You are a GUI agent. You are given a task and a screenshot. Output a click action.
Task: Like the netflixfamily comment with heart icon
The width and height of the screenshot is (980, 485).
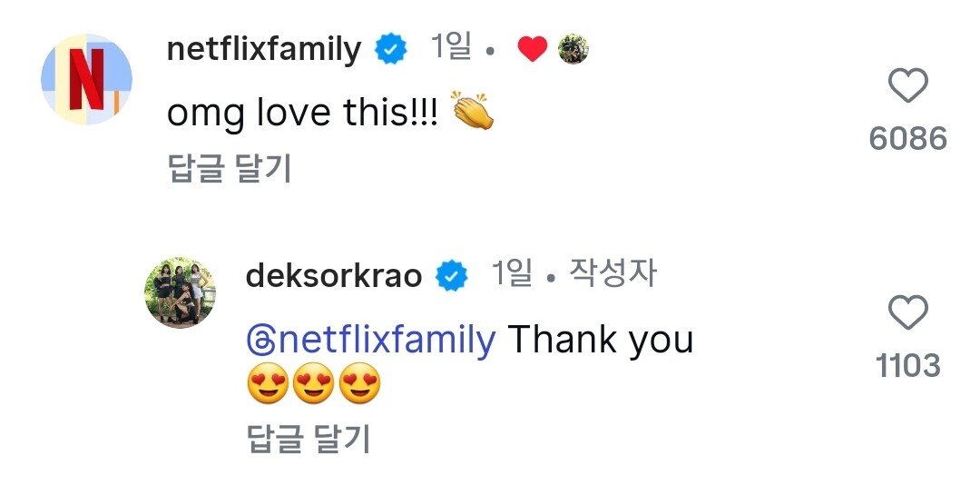pos(906,87)
